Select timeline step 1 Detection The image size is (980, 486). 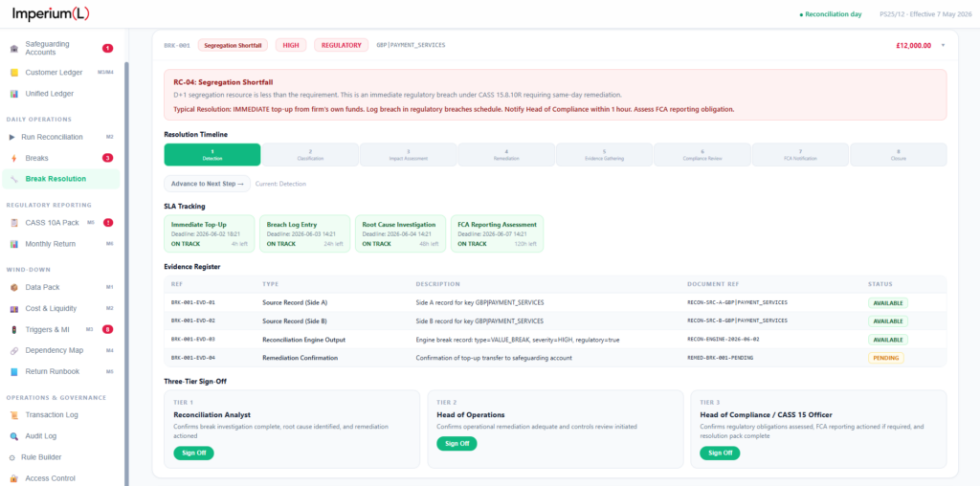[x=212, y=155]
